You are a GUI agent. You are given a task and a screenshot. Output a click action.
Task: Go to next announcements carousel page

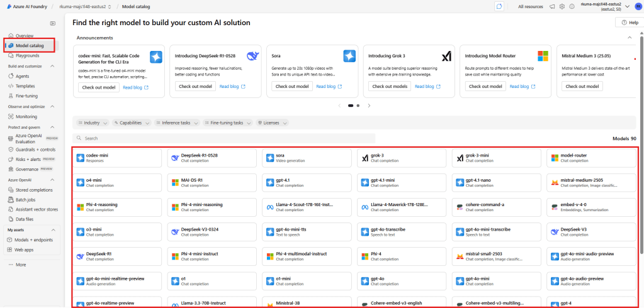click(369, 106)
